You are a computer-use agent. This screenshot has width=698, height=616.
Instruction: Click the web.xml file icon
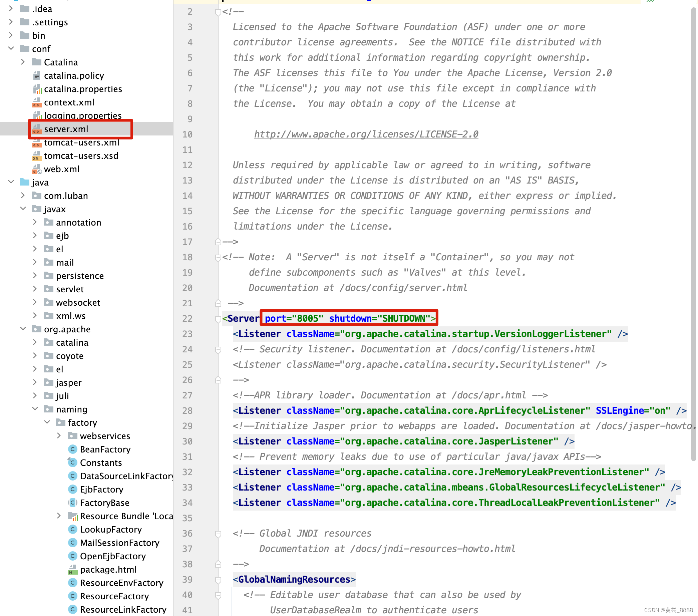tap(37, 170)
